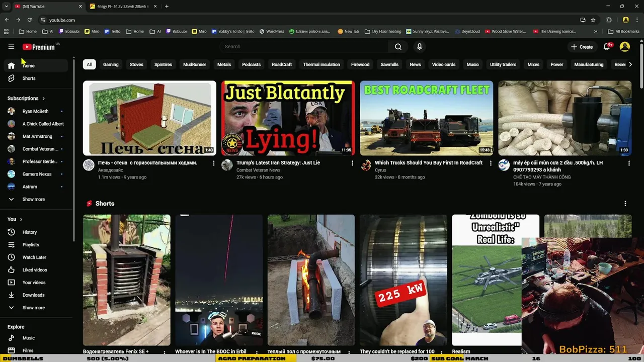Open options menu for Печь - стена video
This screenshot has width=644, height=362.
(x=214, y=163)
